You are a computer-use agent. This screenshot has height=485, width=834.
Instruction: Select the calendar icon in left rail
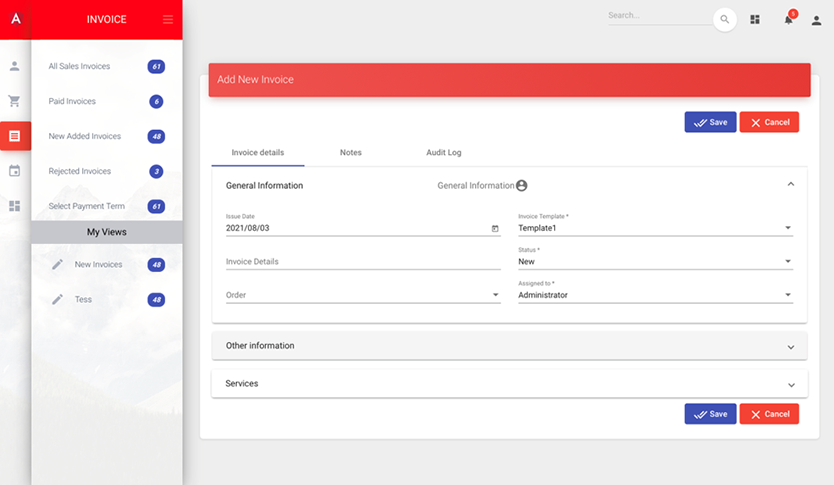point(14,171)
